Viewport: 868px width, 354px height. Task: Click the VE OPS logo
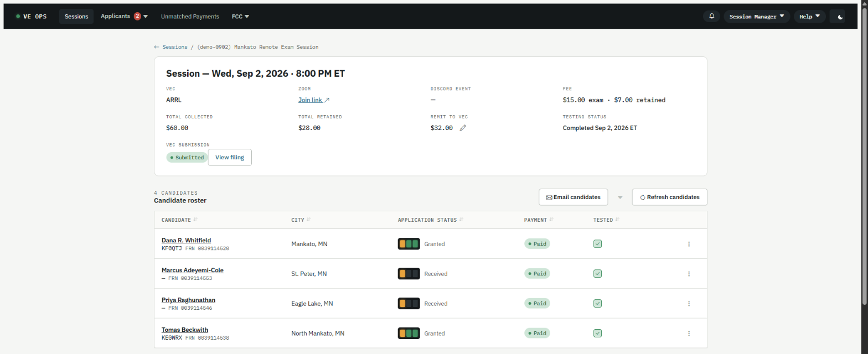tap(32, 17)
